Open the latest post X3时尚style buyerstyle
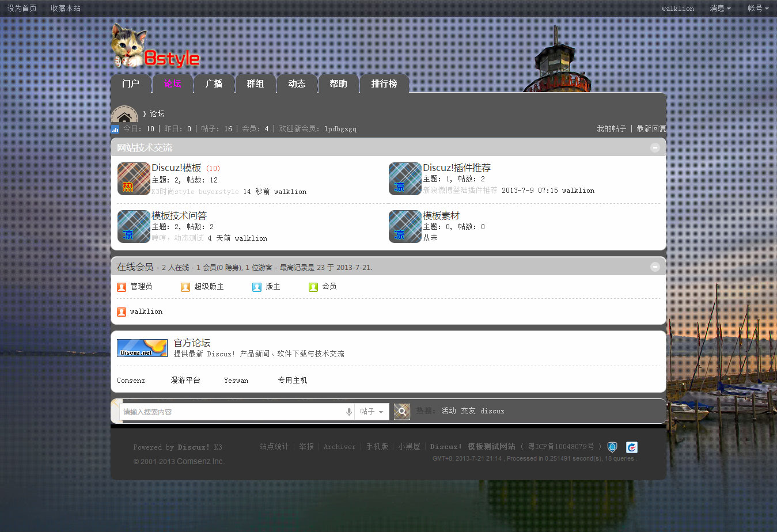 pos(195,192)
